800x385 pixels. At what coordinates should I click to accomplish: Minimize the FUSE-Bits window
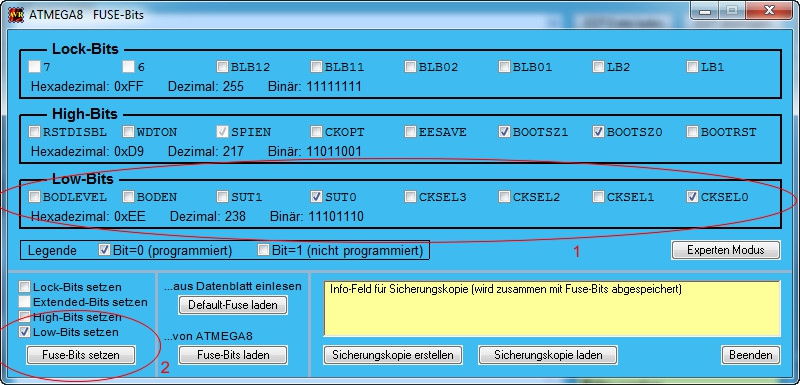[x=706, y=11]
